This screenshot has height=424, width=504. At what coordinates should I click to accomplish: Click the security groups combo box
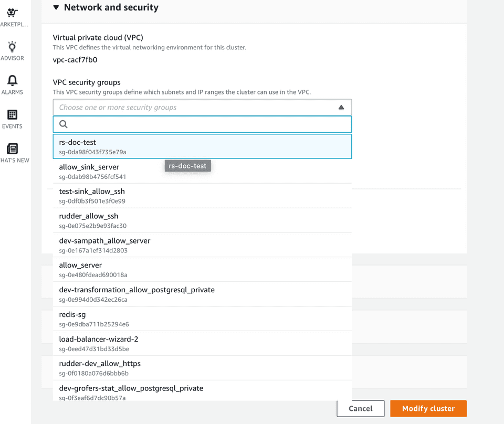point(194,108)
